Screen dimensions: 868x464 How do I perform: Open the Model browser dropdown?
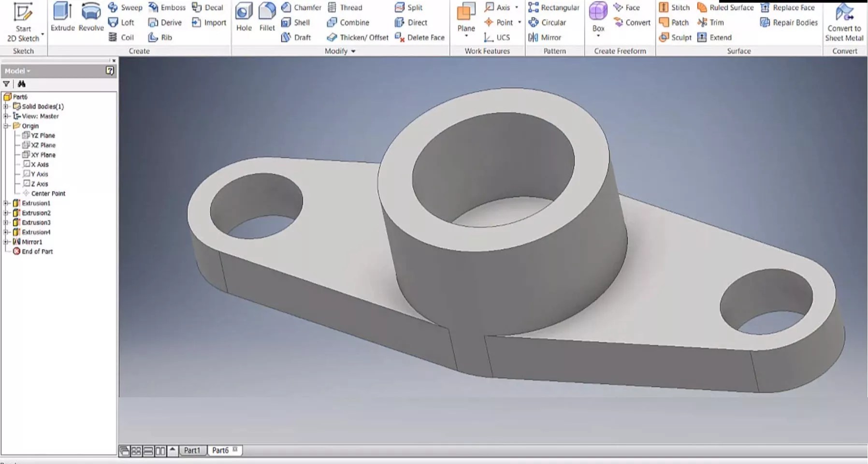coord(17,71)
